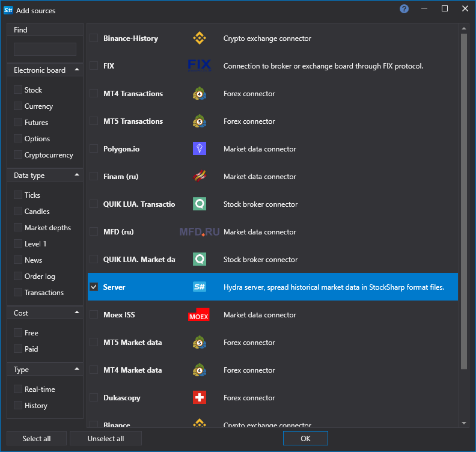Click the Finam (ru) logo icon

tap(200, 176)
